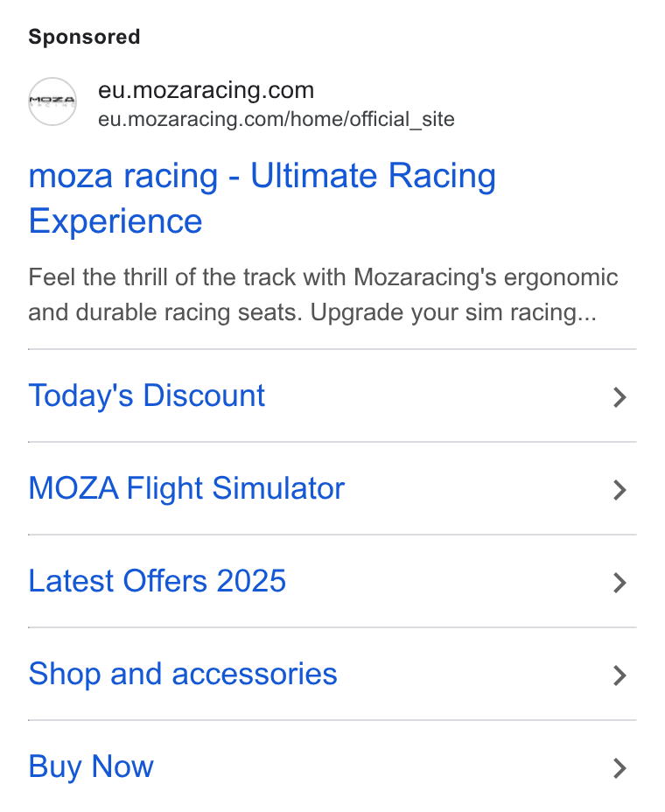Tap the arrow next to MOZA Flight Simulator
665x812 pixels.
coord(620,490)
